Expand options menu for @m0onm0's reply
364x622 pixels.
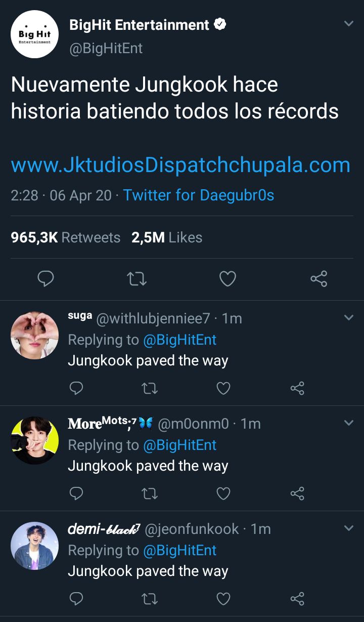(x=349, y=423)
